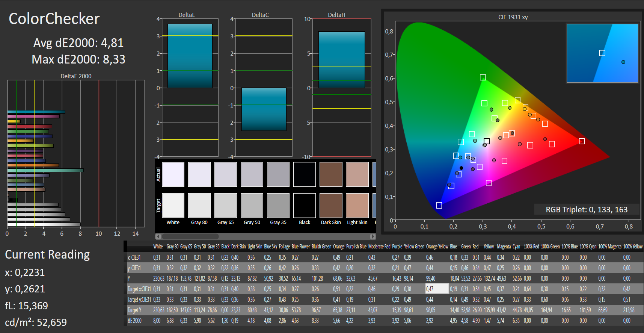Screen dimensions: 644x333
Task: Click the target square in the CIE zoom inset
Action: [x=602, y=53]
